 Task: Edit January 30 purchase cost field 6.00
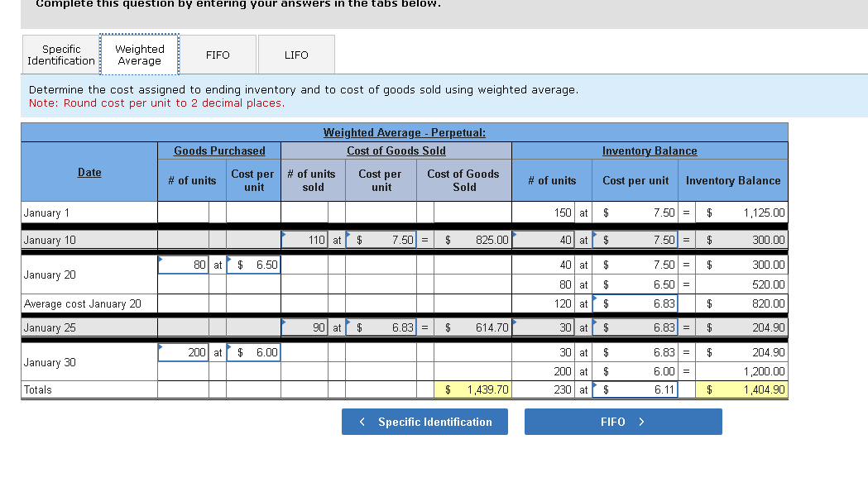[253, 352]
